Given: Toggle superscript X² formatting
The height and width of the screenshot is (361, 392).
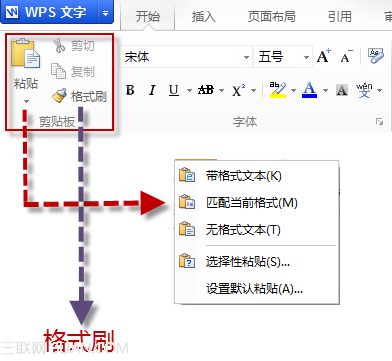Looking at the screenshot, I should [238, 90].
